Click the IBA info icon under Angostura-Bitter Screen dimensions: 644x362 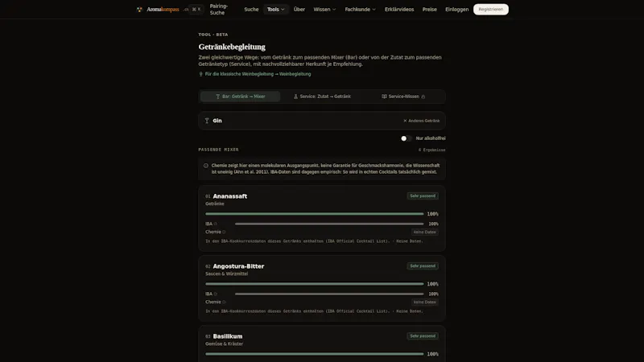pyautogui.click(x=216, y=294)
